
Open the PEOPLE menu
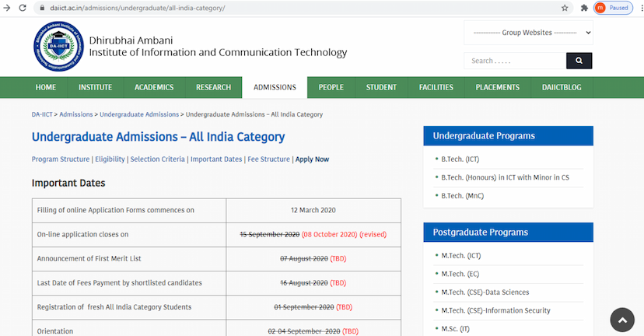[x=331, y=87]
